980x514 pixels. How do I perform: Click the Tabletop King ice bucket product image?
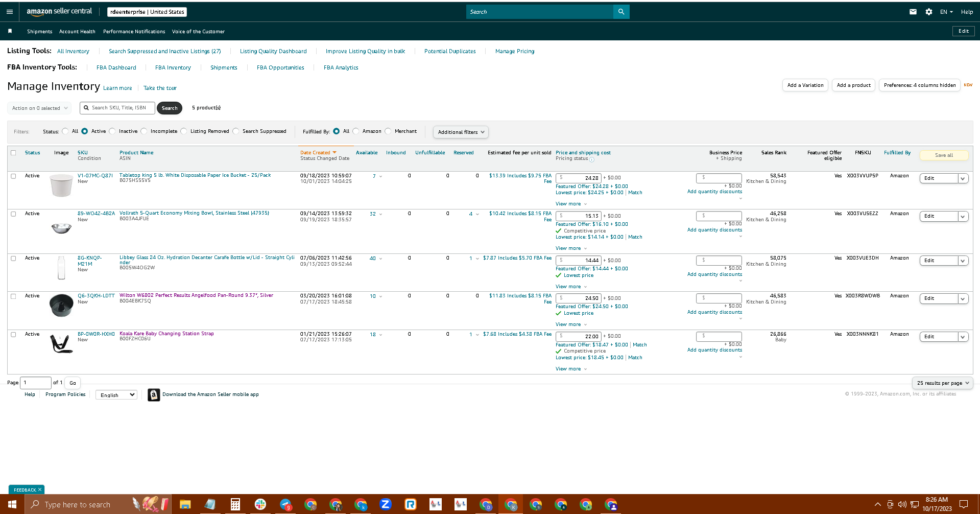(61, 185)
